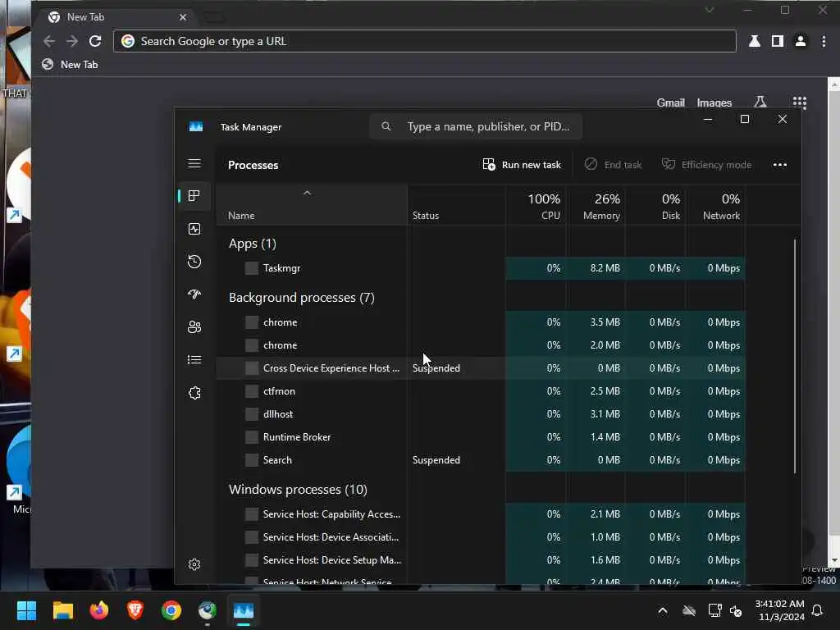Screen dimensions: 840x630
Task: Open Images link on new tab page
Action: tap(714, 103)
